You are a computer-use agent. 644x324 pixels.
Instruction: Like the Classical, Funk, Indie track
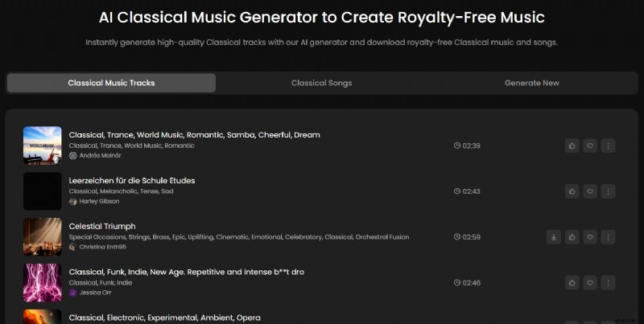click(x=572, y=283)
